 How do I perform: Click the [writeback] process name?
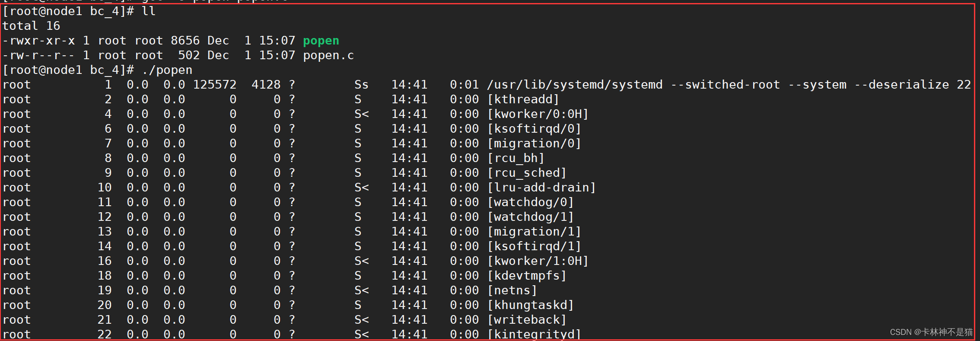click(527, 320)
